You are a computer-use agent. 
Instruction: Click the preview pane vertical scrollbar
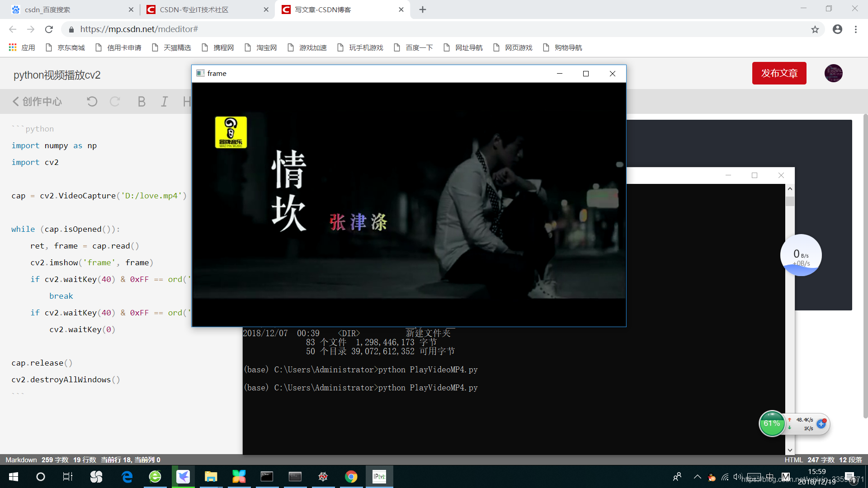865,267
